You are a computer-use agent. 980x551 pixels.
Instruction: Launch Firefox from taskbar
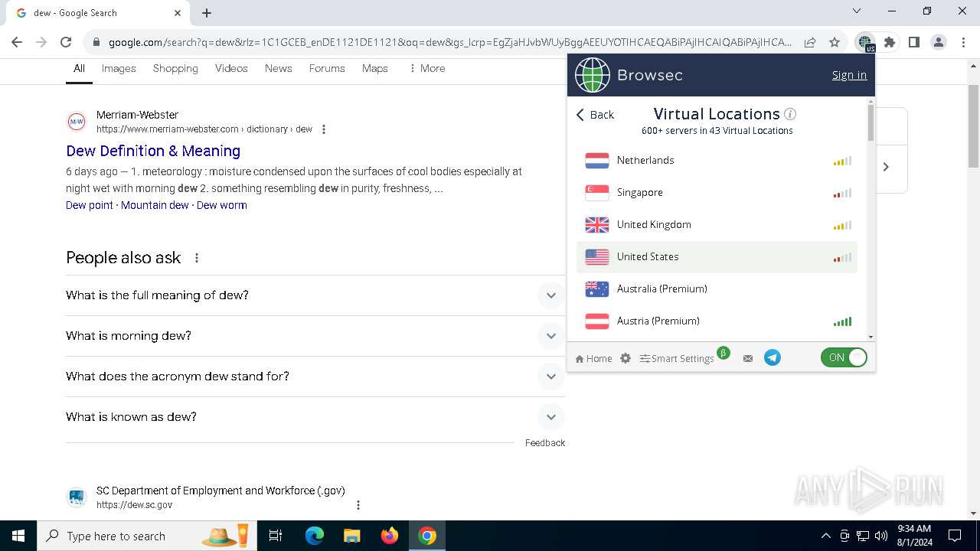tap(390, 536)
